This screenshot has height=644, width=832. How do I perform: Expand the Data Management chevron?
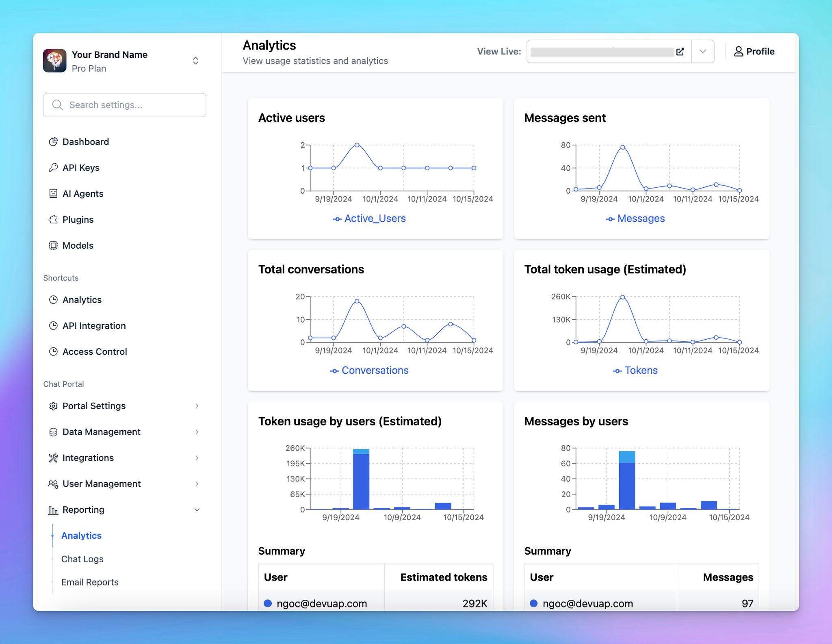[x=197, y=432]
